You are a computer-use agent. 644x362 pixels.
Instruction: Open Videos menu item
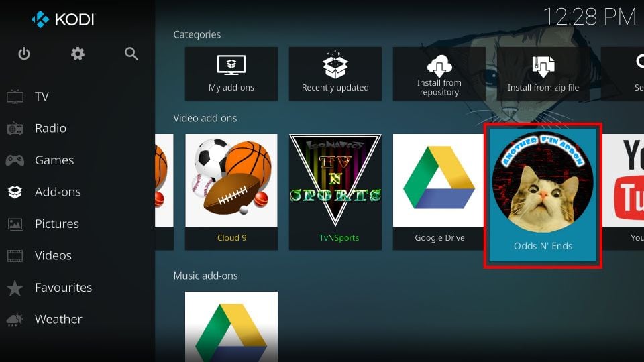77,255
